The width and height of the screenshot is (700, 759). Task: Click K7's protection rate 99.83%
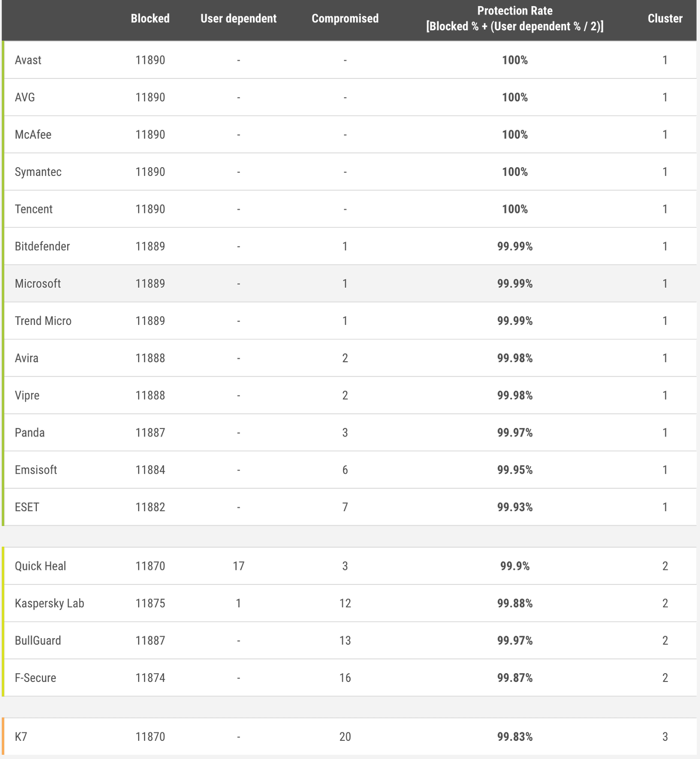[x=515, y=737]
